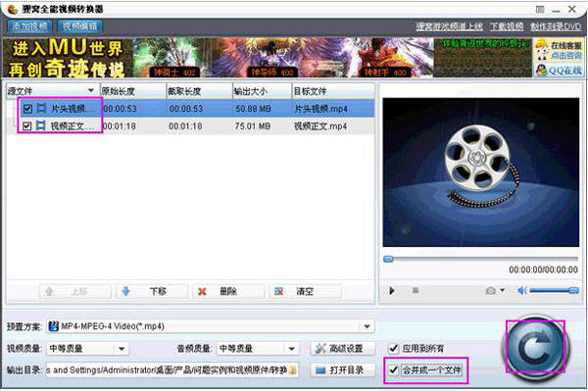Click the 清空 clear list button

(x=305, y=291)
